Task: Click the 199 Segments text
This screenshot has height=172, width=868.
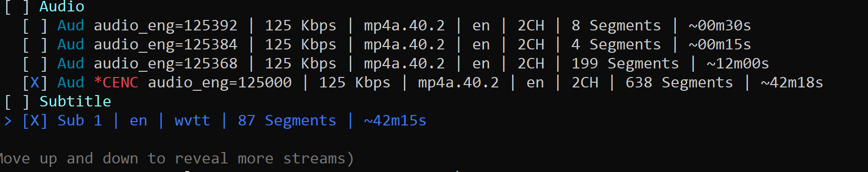Action: tap(625, 64)
